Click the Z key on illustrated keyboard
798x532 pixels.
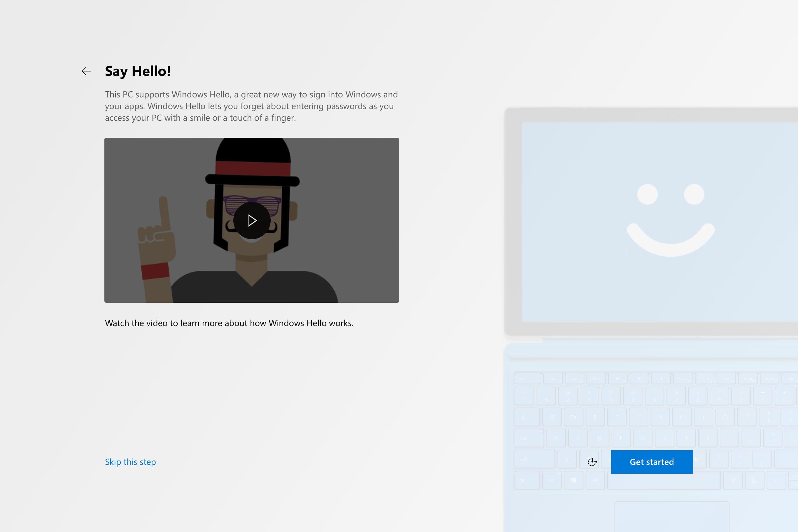click(567, 459)
